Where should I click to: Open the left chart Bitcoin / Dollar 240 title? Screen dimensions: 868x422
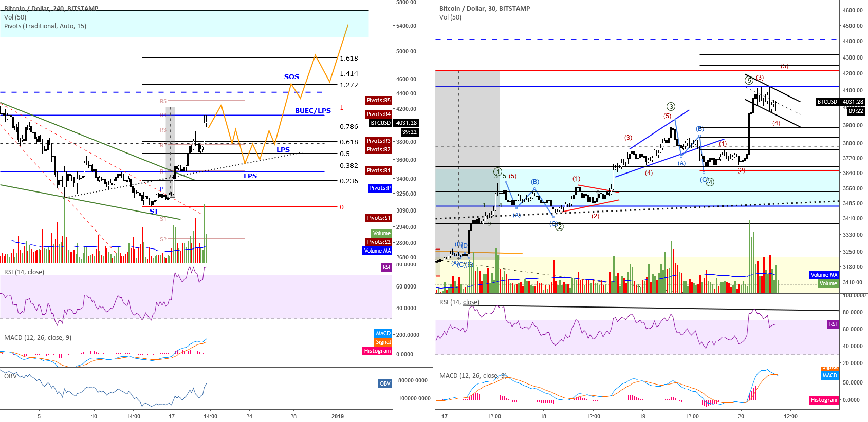[51, 8]
